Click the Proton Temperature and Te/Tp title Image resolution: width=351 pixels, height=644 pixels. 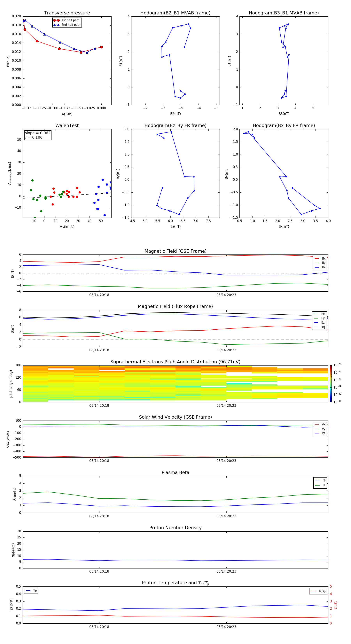pyautogui.click(x=175, y=583)
